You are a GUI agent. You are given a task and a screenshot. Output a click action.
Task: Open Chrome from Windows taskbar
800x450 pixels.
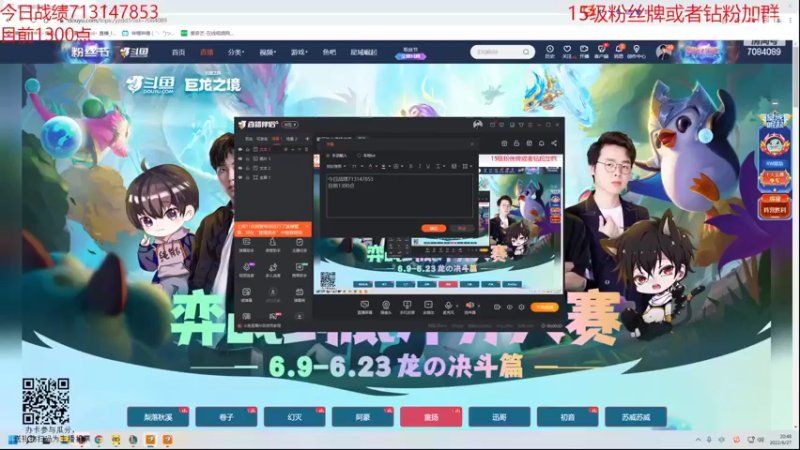(x=98, y=439)
